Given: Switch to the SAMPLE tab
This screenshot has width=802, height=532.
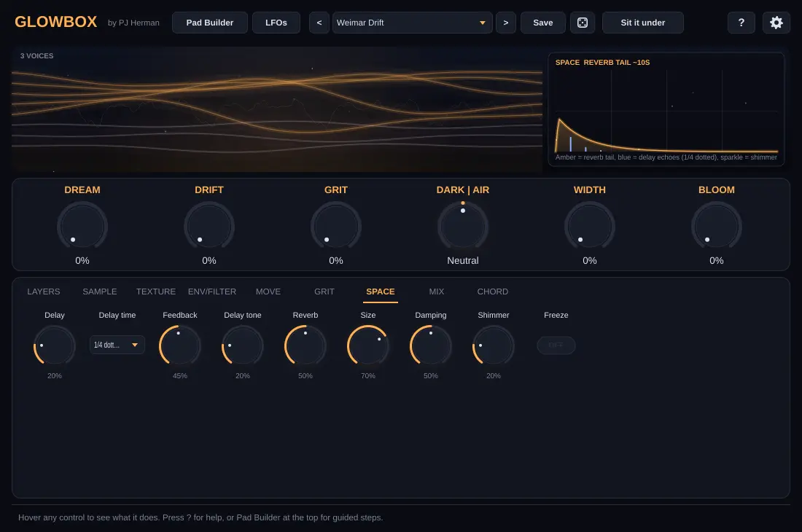Looking at the screenshot, I should (x=100, y=292).
